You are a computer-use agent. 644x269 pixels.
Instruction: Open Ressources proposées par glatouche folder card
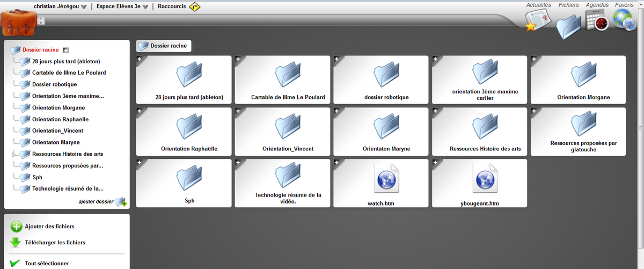point(579,131)
